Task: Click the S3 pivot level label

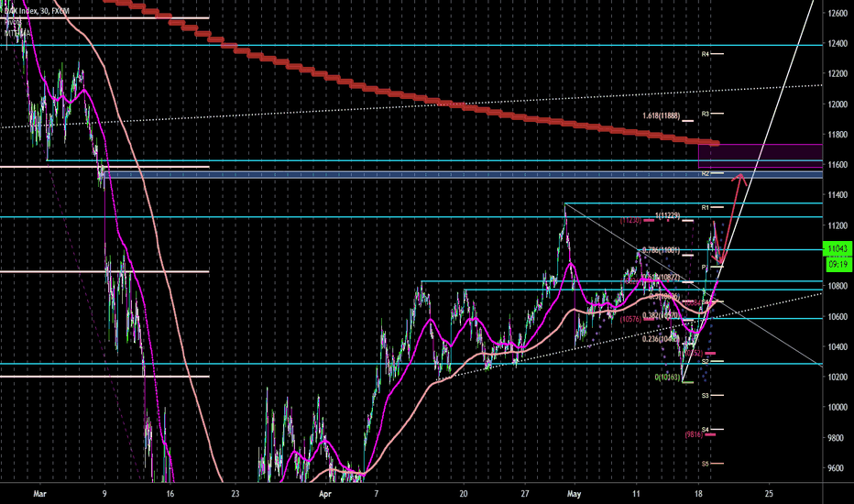Action: tap(706, 396)
